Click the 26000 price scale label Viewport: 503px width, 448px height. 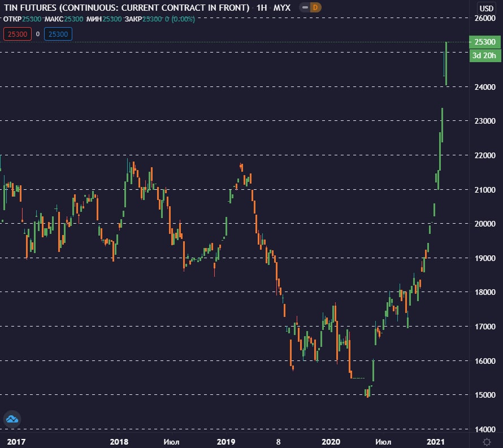[x=485, y=18]
